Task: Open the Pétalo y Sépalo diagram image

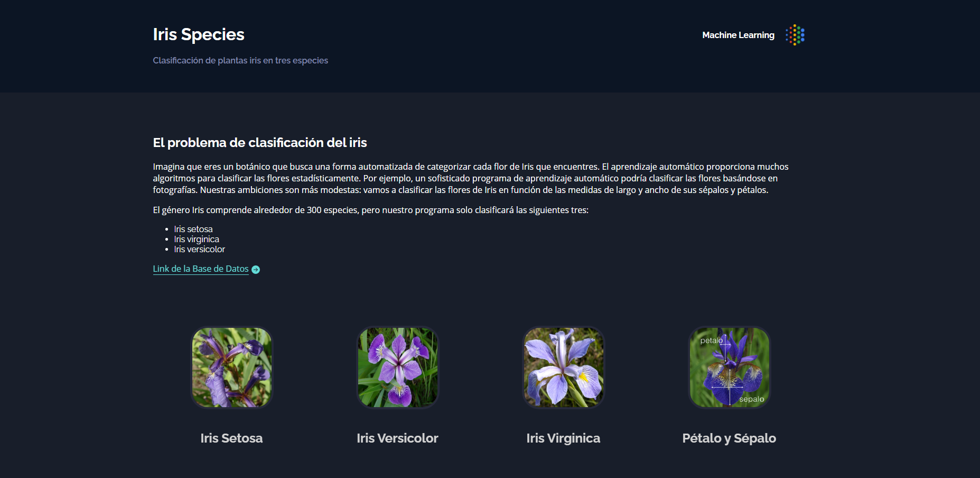Action: click(730, 367)
